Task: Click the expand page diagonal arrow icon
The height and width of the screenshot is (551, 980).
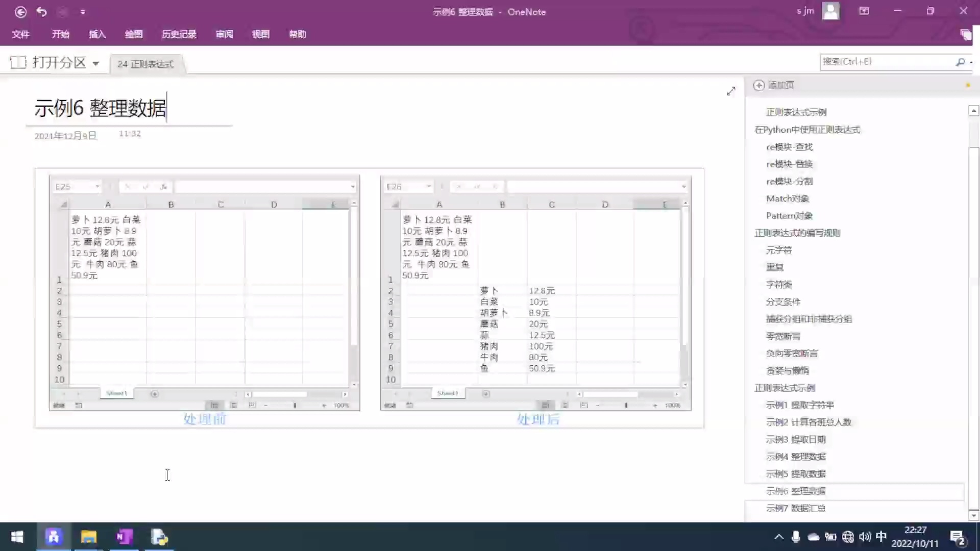Action: (731, 91)
